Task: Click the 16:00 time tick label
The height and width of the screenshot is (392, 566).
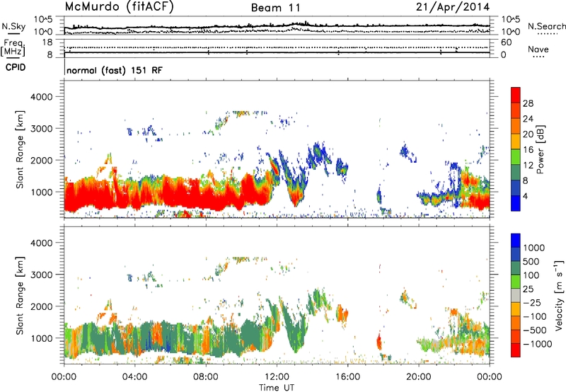Action: click(x=347, y=377)
